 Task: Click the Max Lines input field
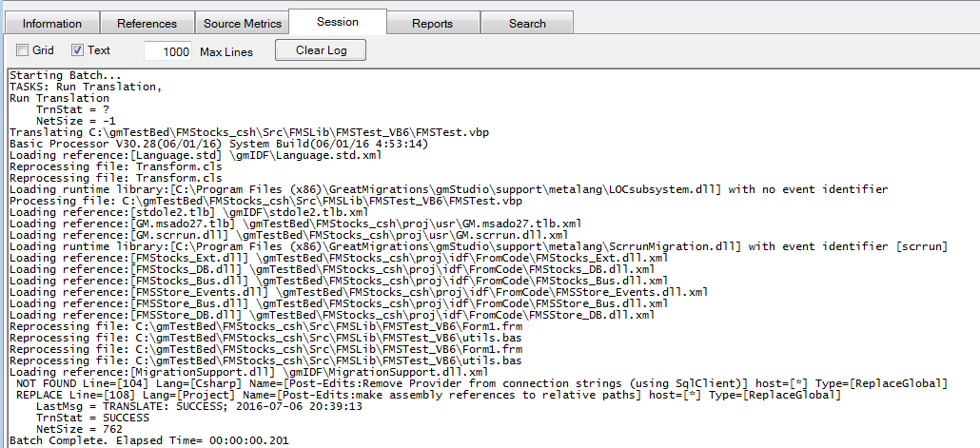point(168,51)
